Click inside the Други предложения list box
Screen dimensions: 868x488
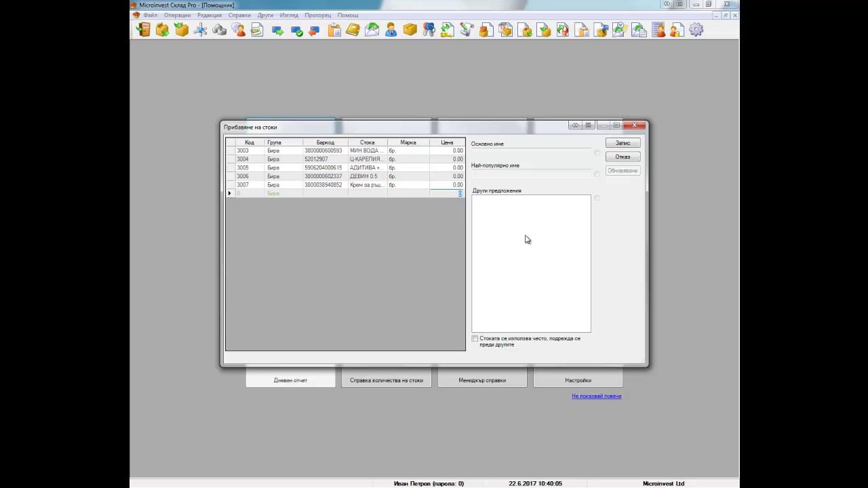tap(531, 264)
